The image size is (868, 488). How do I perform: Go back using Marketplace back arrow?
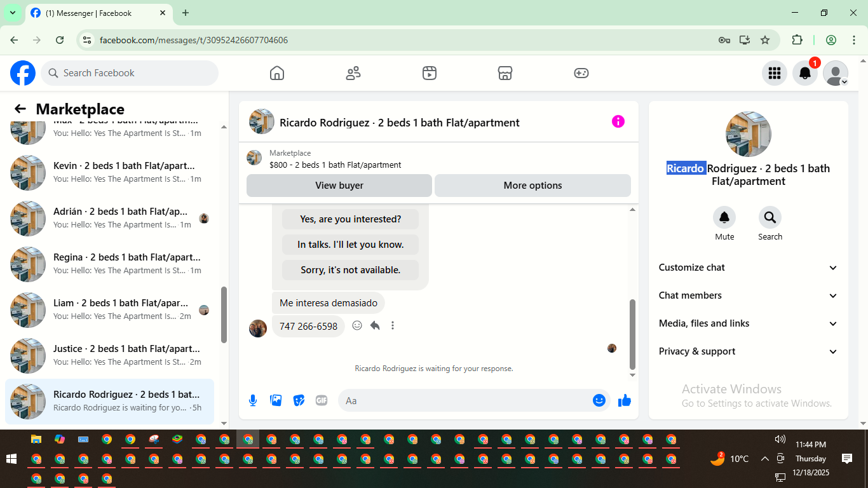(20, 109)
